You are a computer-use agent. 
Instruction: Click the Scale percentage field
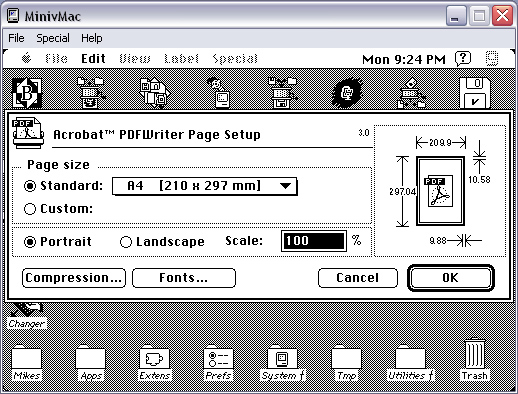(x=313, y=241)
